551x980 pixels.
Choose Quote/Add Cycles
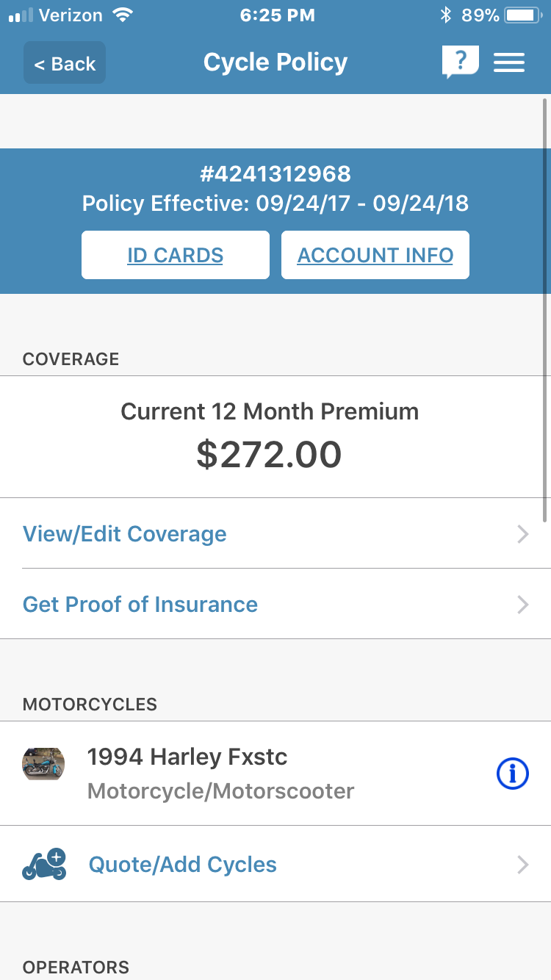(182, 865)
